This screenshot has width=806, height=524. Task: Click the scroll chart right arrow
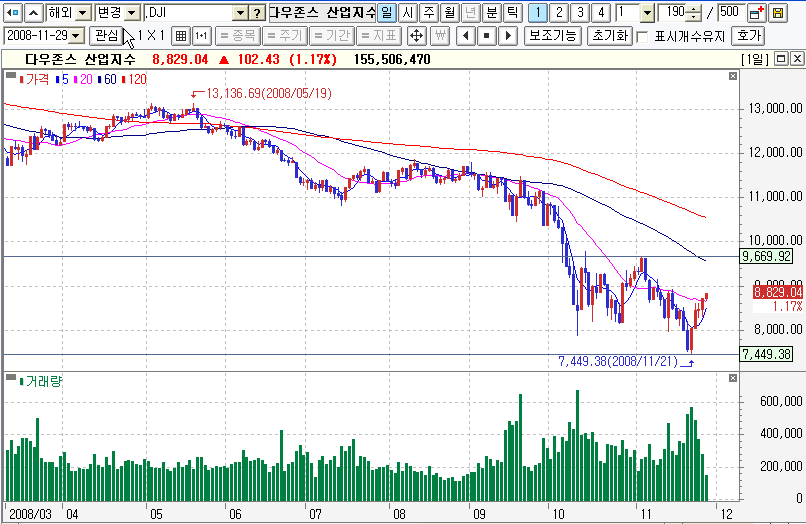pyautogui.click(x=508, y=36)
